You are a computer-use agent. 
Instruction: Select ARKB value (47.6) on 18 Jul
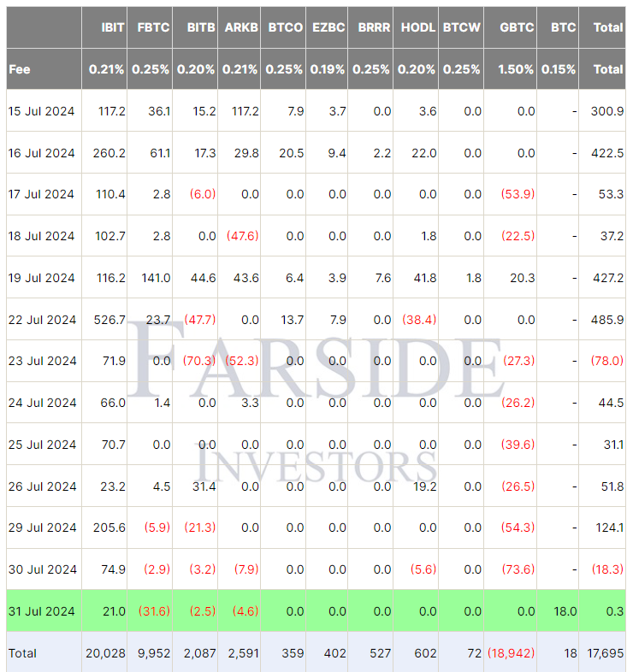click(243, 236)
